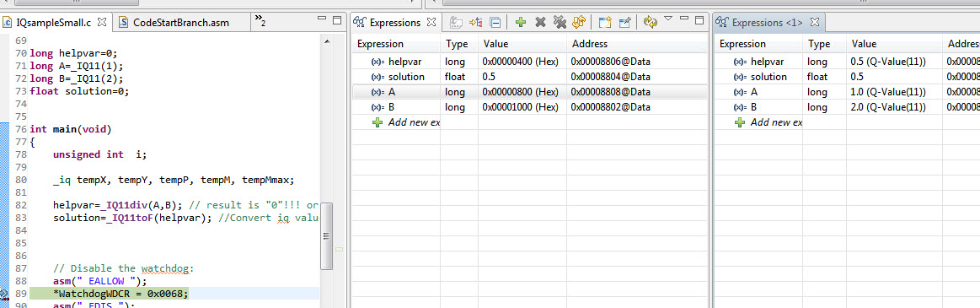980x308 pixels.
Task: Click the Type column header in first view
Action: pyautogui.click(x=458, y=44)
